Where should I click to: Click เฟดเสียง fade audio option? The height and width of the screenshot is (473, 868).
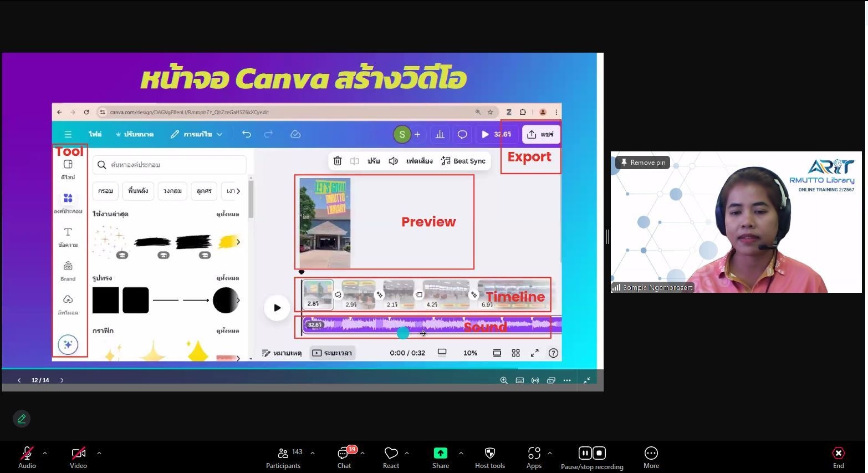click(419, 161)
